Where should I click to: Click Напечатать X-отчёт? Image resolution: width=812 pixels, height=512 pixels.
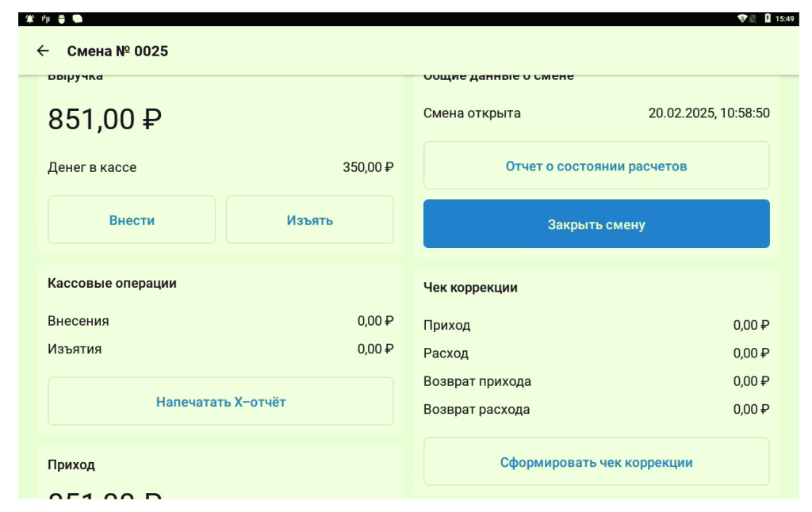pyautogui.click(x=220, y=402)
